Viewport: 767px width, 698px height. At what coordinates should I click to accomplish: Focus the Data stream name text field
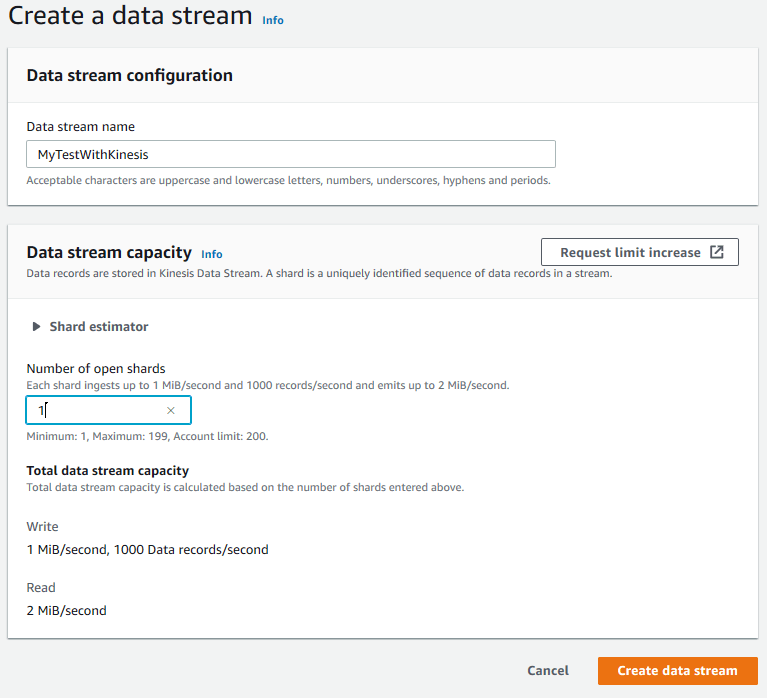(x=290, y=154)
